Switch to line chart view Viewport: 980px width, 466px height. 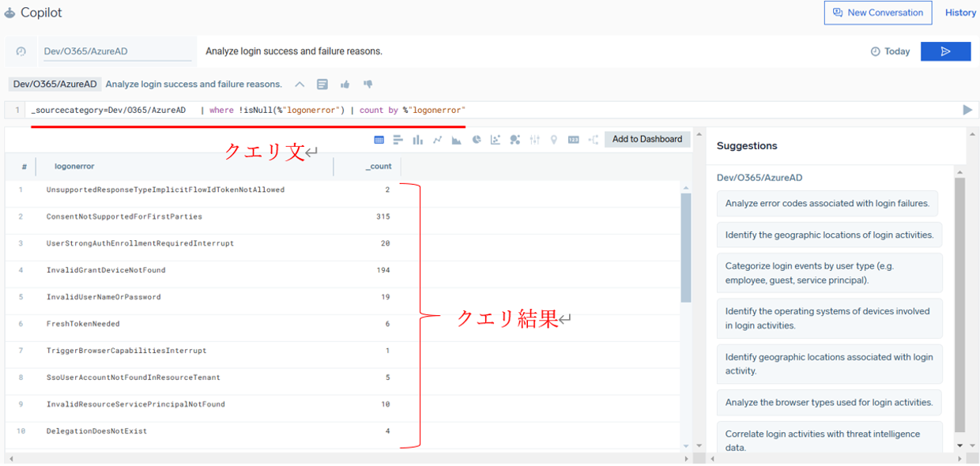pos(437,140)
